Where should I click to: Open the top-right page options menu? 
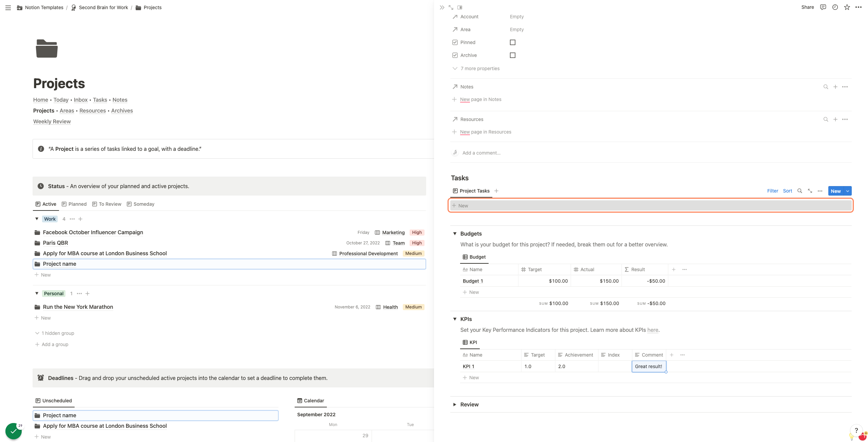click(x=859, y=7)
